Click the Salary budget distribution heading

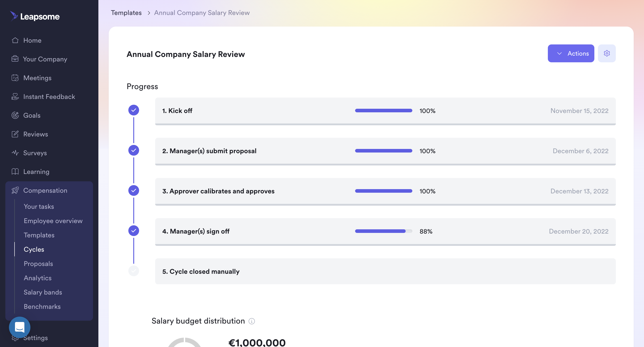(x=198, y=321)
